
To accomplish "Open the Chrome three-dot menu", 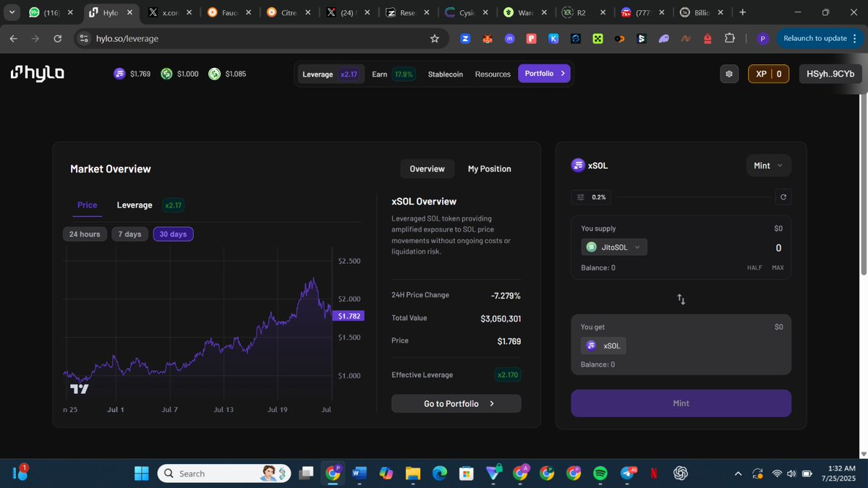I will (855, 38).
